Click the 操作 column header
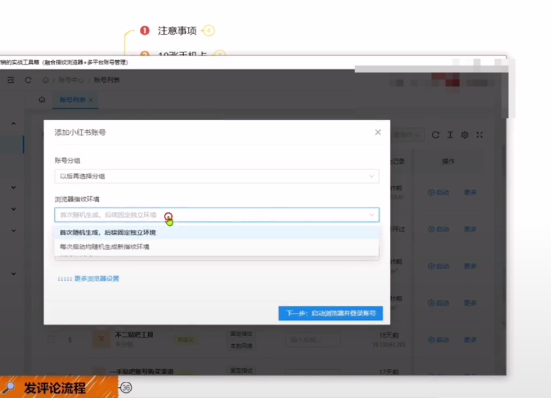This screenshot has height=398, width=551. 448,161
